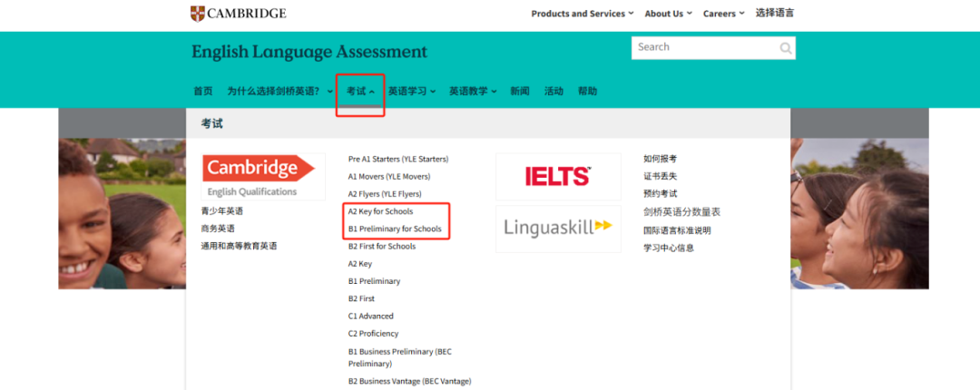Expand the 英语学习 menu
The width and height of the screenshot is (980, 390).
412,92
